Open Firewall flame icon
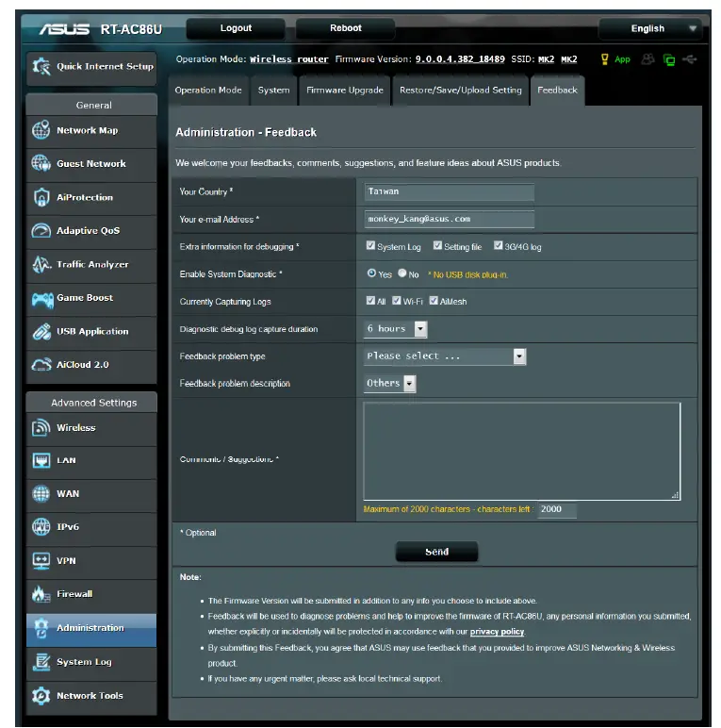 click(x=41, y=594)
